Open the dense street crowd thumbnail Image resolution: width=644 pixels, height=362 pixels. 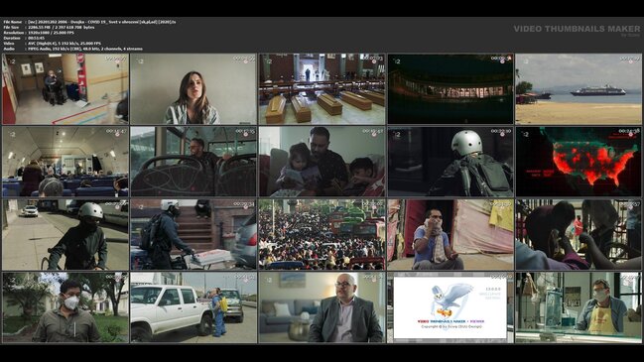click(322, 235)
